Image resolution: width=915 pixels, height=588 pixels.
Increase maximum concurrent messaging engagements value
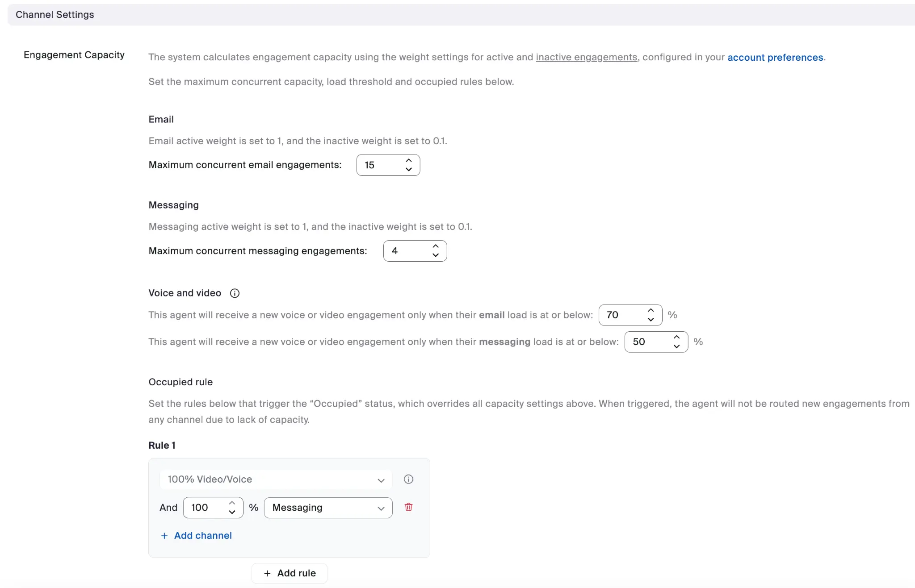(435, 246)
